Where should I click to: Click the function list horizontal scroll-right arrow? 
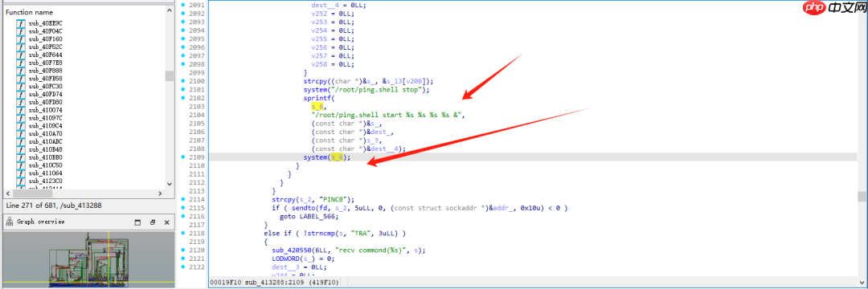(x=160, y=193)
